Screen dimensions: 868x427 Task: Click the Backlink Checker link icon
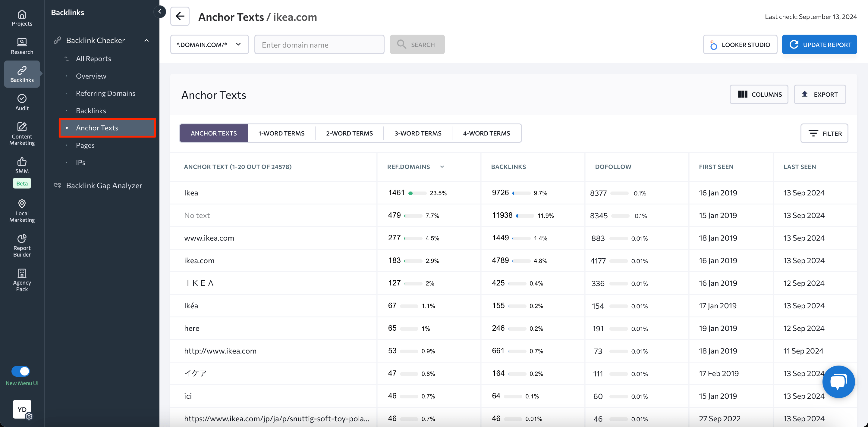pos(57,40)
